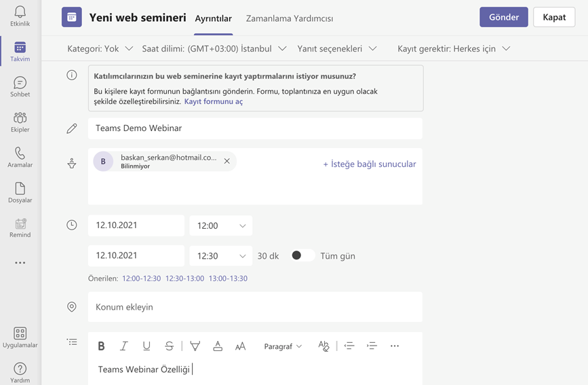Expand Yanıt seçenekleri response options
588x385 pixels.
click(x=337, y=48)
